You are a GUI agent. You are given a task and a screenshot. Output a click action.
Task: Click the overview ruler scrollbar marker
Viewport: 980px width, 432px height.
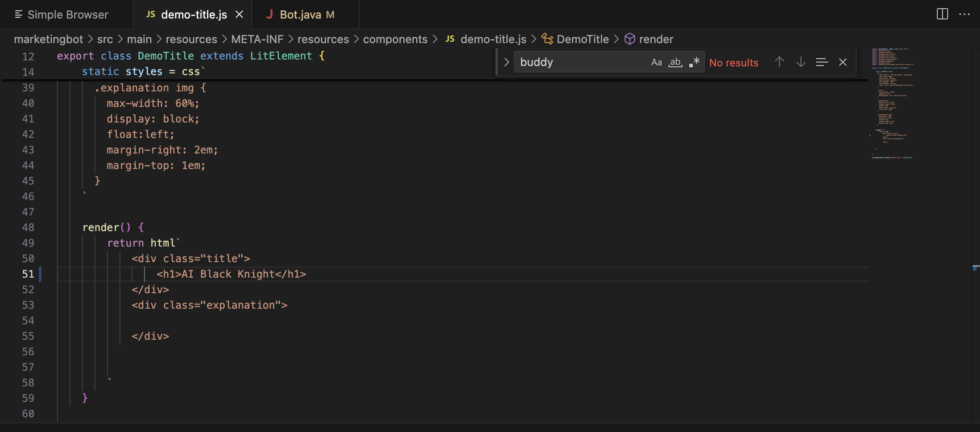(975, 268)
